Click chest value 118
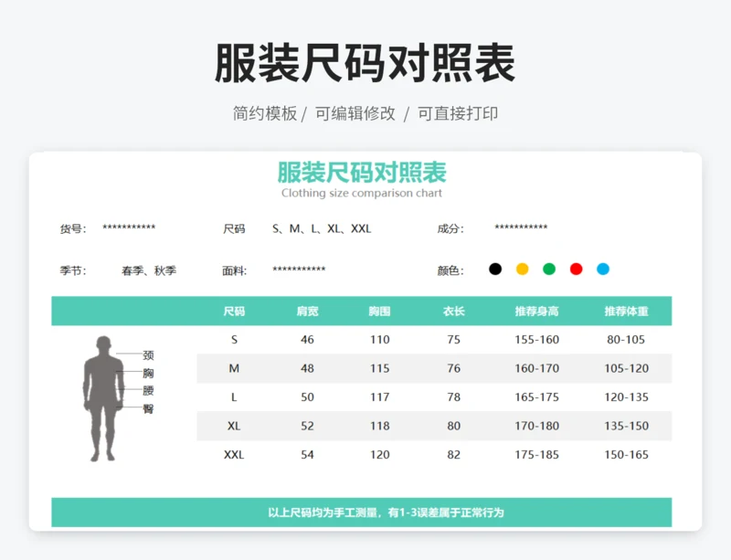This screenshot has width=731, height=560. pos(380,426)
